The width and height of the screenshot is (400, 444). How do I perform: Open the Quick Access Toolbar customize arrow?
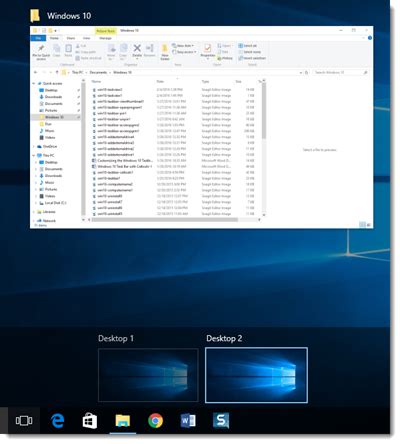pos(55,31)
